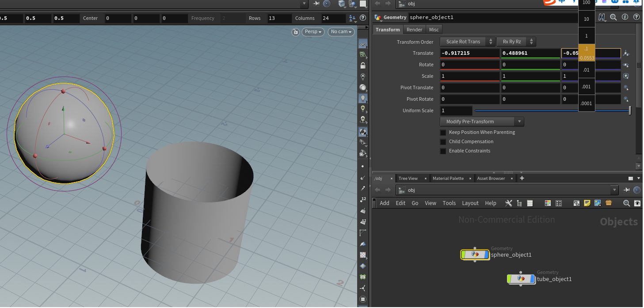Click the parameter search magnifier icon
The width and height of the screenshot is (644, 308).
614,17
